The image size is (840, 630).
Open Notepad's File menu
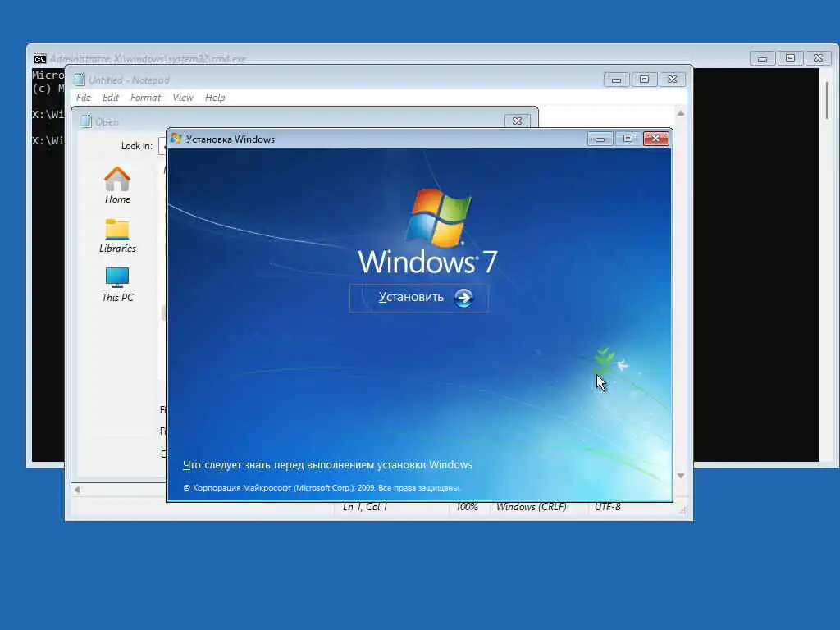pyautogui.click(x=84, y=98)
